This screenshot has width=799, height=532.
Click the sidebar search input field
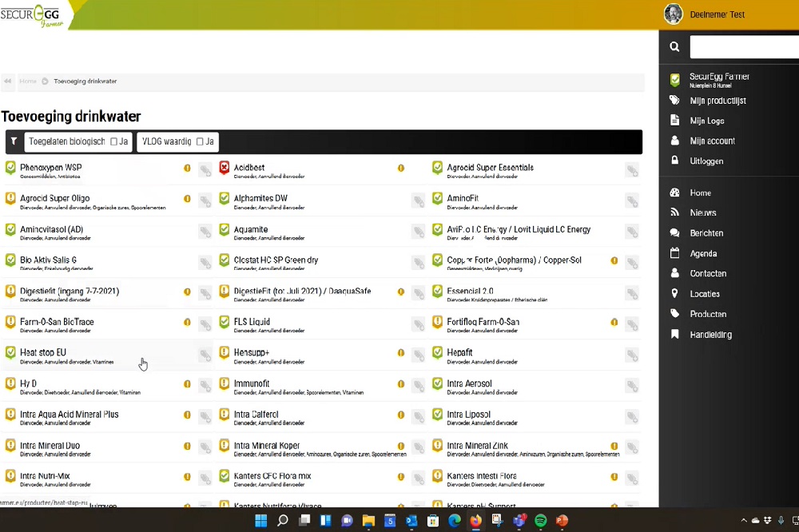coord(744,47)
